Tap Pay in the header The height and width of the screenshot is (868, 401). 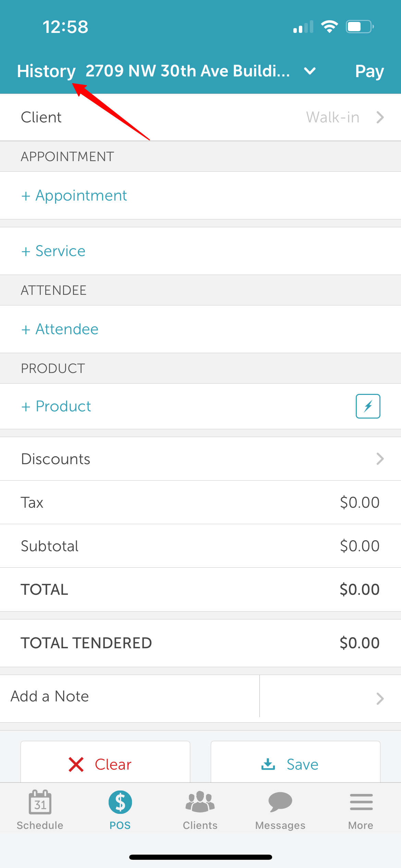click(x=369, y=71)
